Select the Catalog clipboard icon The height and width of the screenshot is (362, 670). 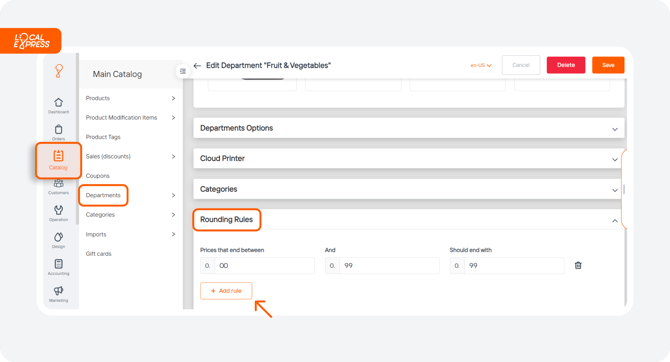coord(59,156)
